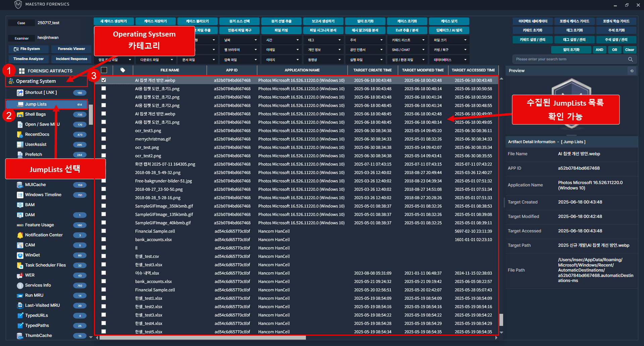Viewport: 644px width, 346px height.
Task: Toggle the select-all checkbox in table header
Action: pyautogui.click(x=104, y=70)
